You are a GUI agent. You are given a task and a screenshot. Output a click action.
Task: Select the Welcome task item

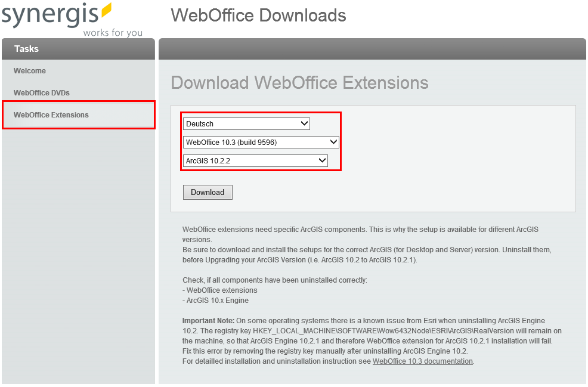point(29,70)
